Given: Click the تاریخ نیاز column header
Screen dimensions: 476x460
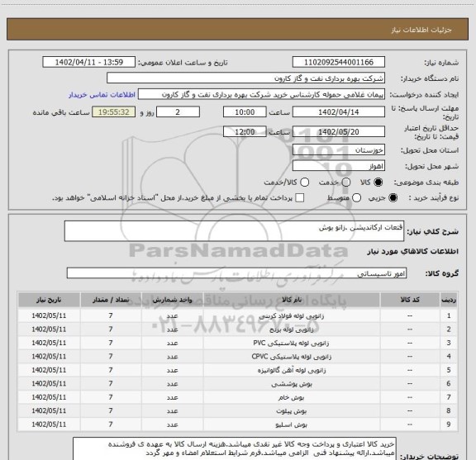Looking at the screenshot, I should (x=49, y=300).
